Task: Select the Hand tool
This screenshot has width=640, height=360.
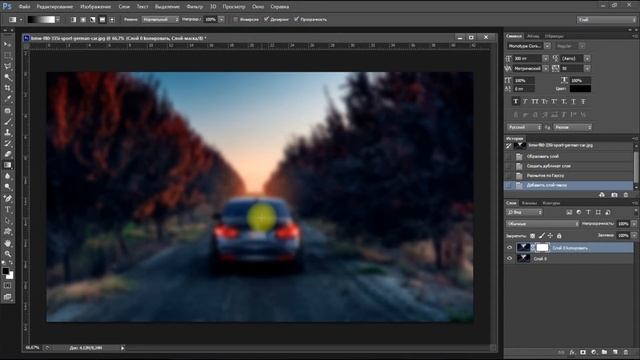Action: [7, 243]
